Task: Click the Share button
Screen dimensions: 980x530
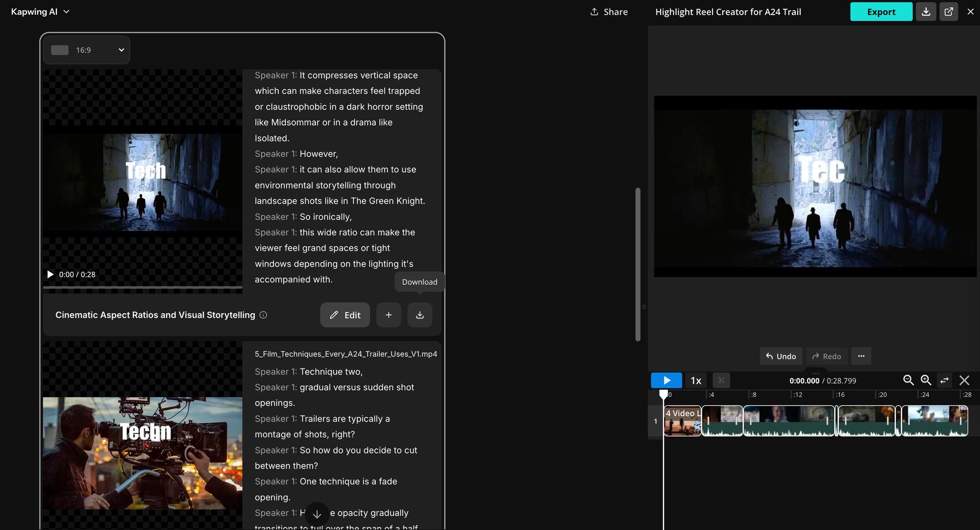Action: (x=609, y=12)
